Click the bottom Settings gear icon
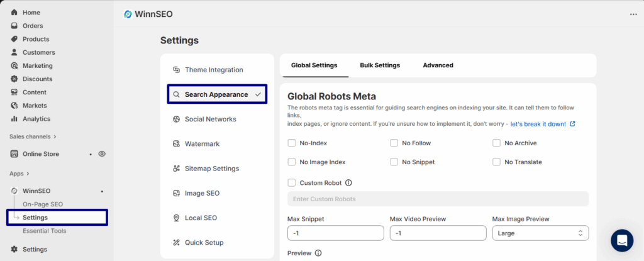The width and height of the screenshot is (644, 261). (14, 249)
